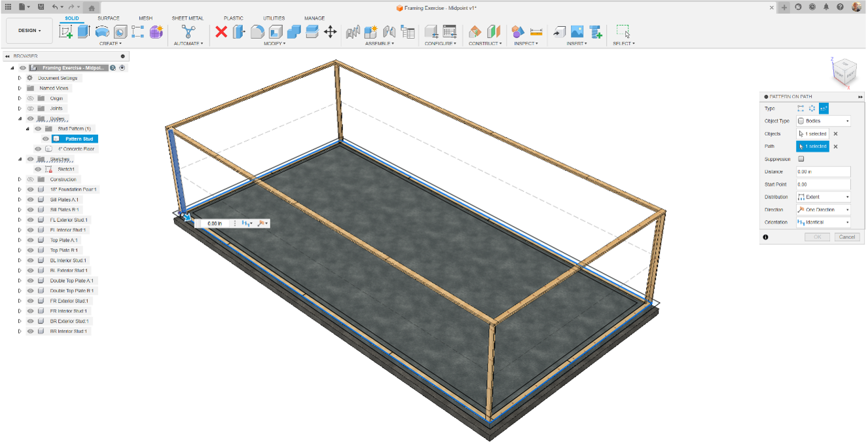
Task: Open the Object Type Bodies dropdown
Action: (x=823, y=121)
